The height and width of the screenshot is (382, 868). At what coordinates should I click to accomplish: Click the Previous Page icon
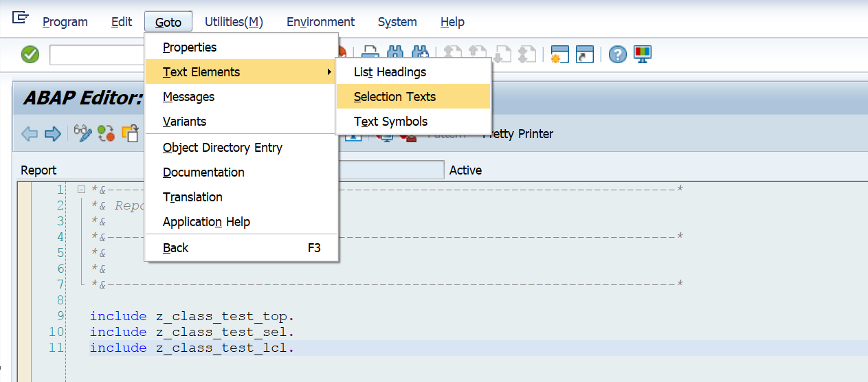(477, 54)
